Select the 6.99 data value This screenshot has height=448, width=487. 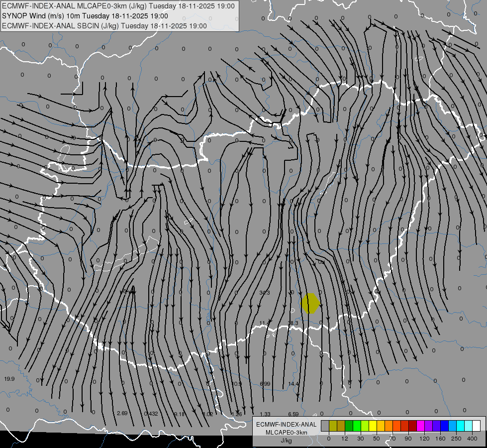pos(265,384)
